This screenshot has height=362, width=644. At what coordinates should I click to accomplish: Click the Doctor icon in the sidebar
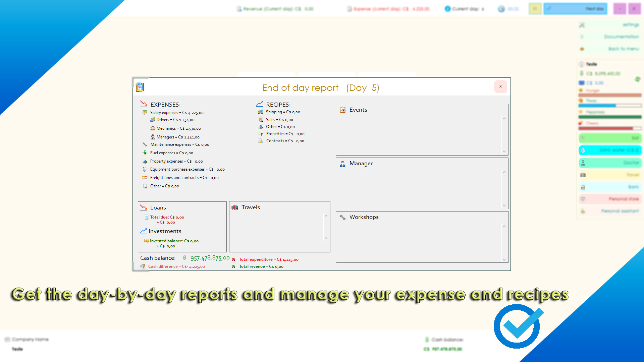click(583, 163)
